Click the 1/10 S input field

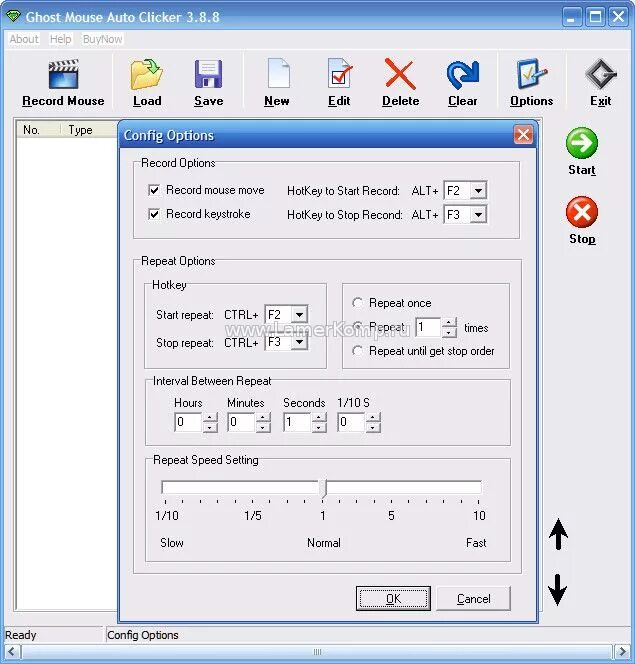pos(351,422)
